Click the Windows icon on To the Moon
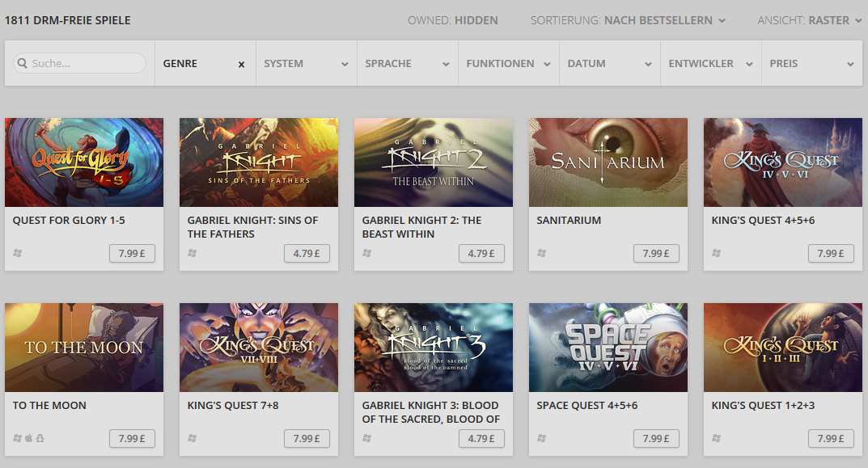 [18, 438]
